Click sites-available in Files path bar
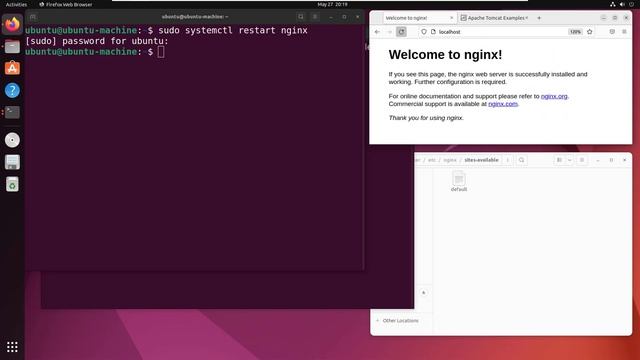The width and height of the screenshot is (640, 360). click(481, 160)
